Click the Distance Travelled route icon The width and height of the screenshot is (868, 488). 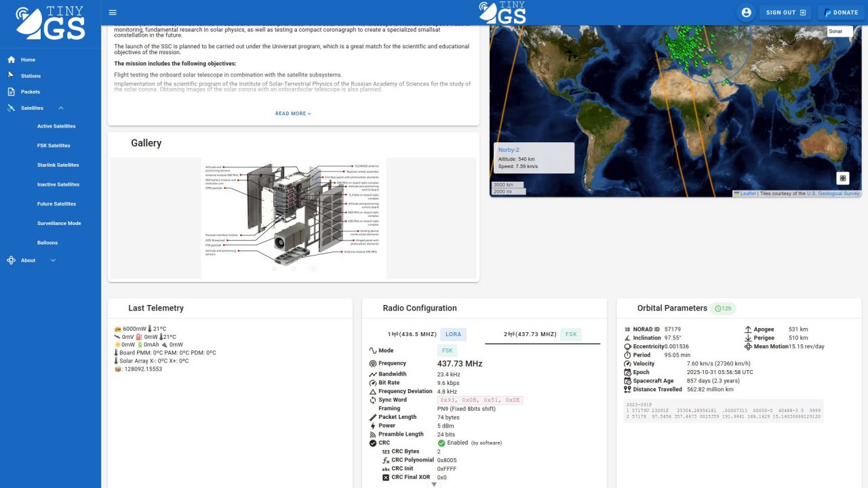[x=627, y=390]
